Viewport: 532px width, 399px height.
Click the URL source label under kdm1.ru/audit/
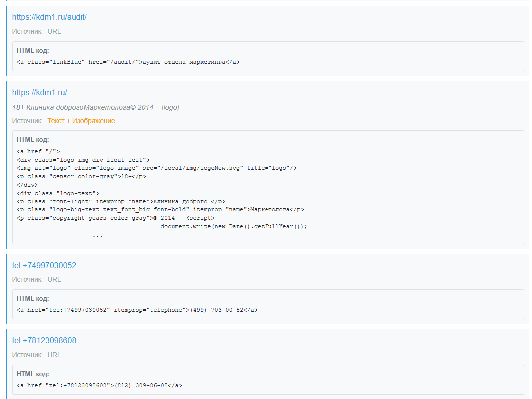pos(54,31)
